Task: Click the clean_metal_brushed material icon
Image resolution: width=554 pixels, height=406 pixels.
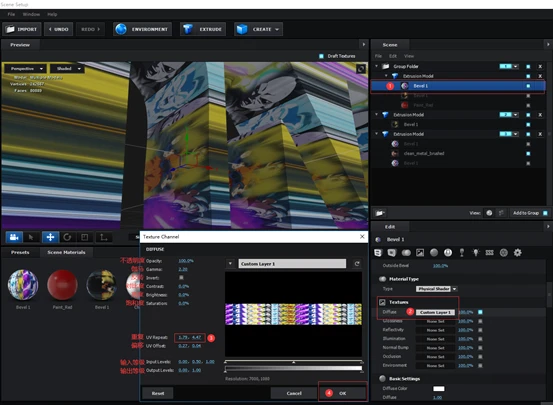Action: click(395, 153)
